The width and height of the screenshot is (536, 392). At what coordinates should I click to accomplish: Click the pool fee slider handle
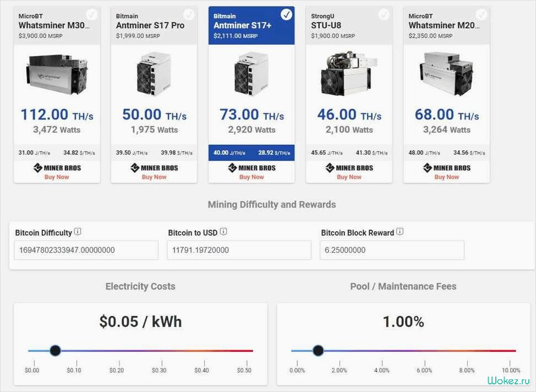tap(318, 351)
